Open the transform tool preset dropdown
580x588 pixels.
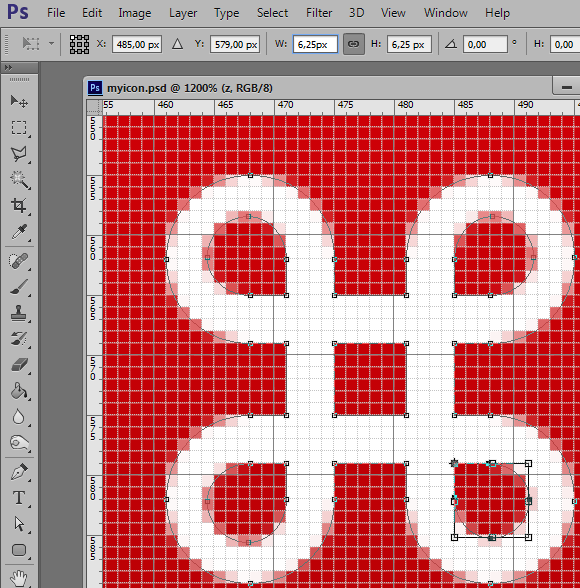pos(51,44)
